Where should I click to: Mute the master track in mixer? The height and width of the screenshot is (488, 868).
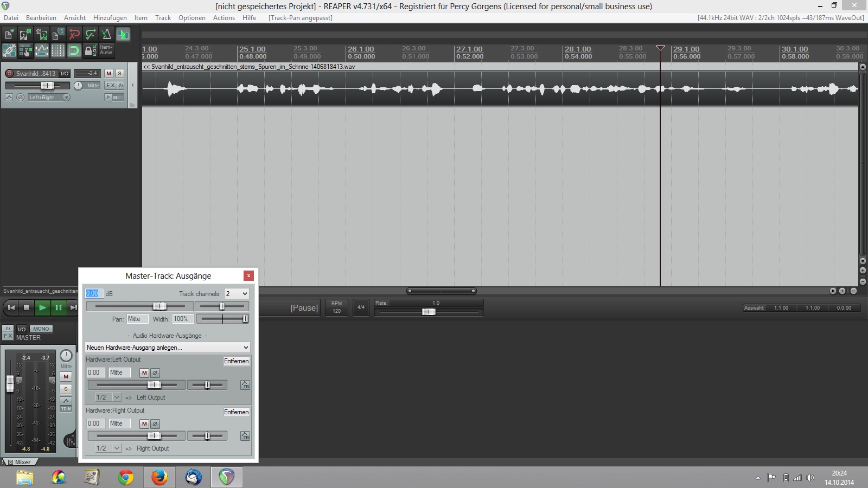66,376
